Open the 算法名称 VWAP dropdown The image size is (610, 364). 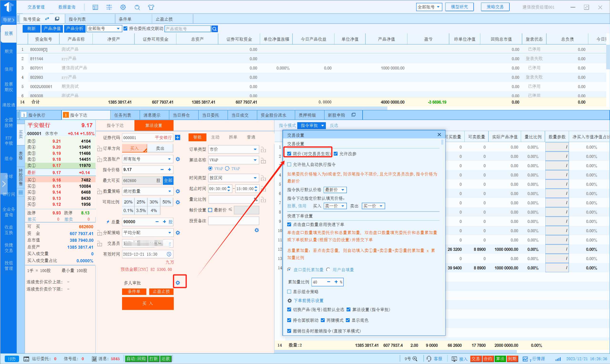(x=233, y=160)
